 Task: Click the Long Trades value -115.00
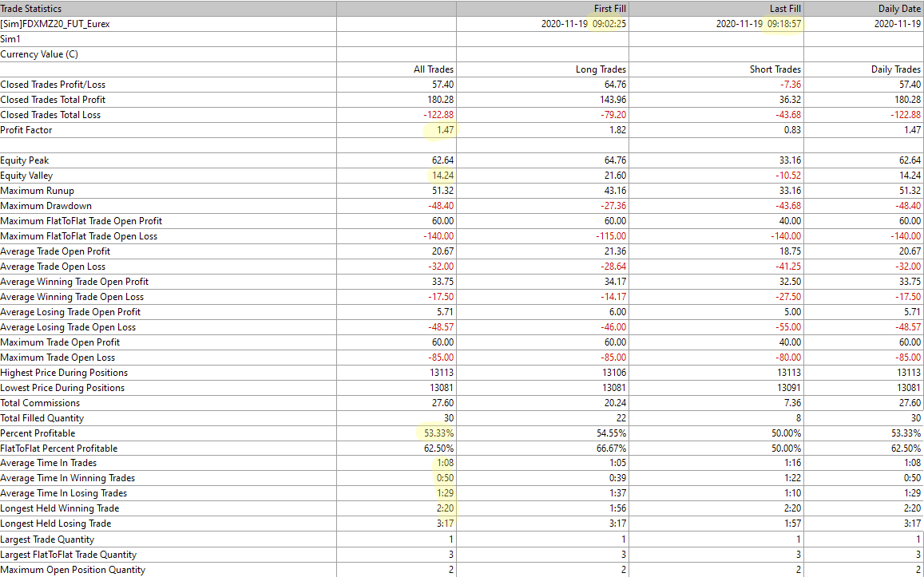(611, 236)
